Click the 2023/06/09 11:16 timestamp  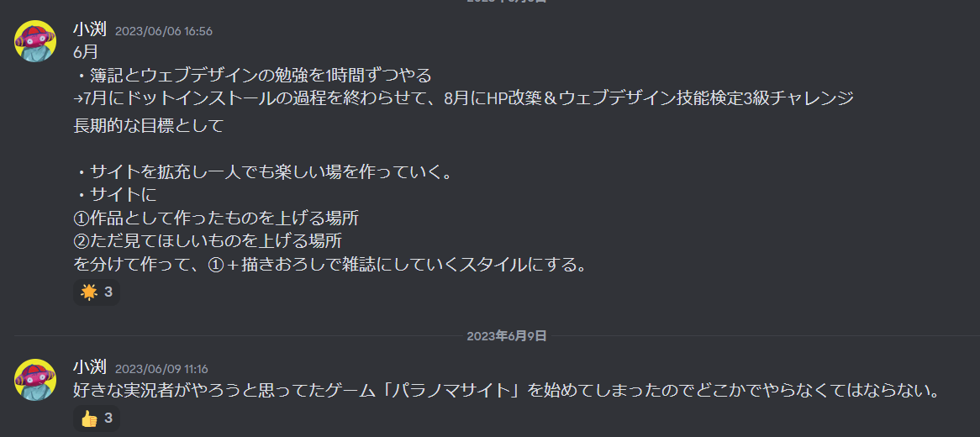pos(162,369)
